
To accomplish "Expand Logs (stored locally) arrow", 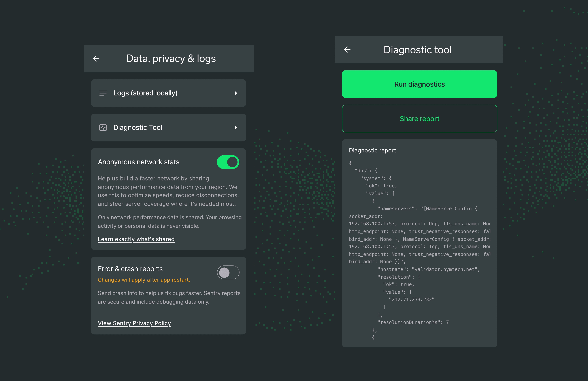I will [236, 93].
